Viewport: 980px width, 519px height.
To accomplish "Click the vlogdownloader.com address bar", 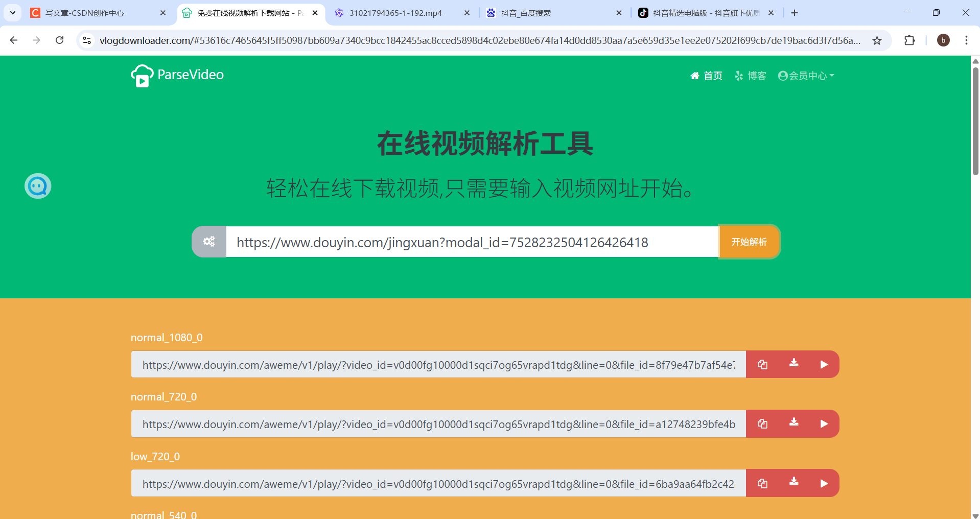I will (x=479, y=40).
